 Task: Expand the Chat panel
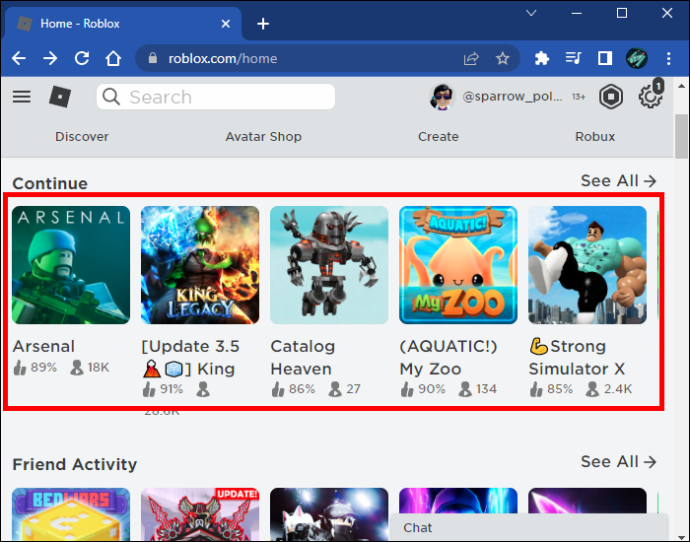(528, 527)
